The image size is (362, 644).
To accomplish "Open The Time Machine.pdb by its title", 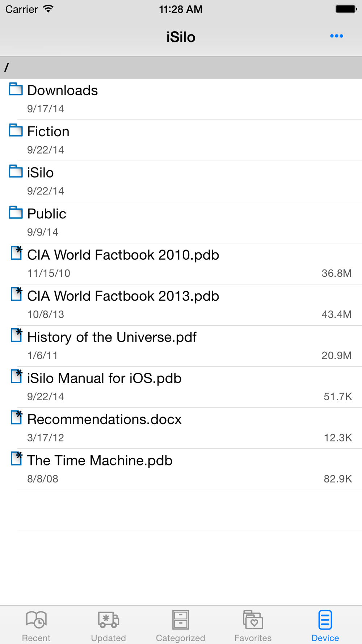I will pyautogui.click(x=100, y=461).
